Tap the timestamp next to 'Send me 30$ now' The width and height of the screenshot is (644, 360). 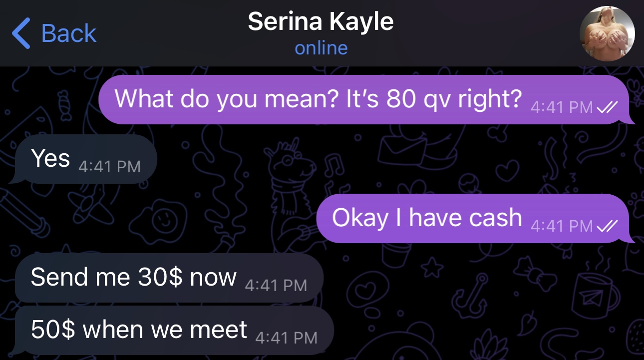[x=276, y=285]
